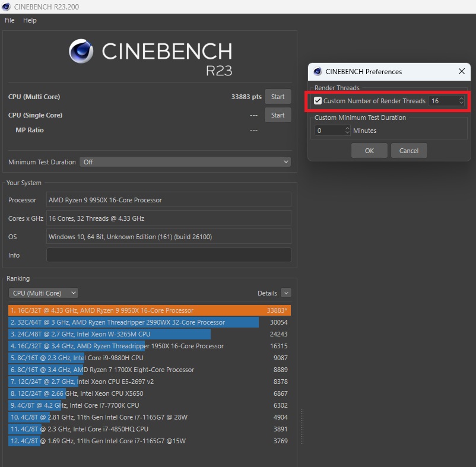Screen dimensions: 476x467
Task: Click the dotted panel splitter handle
Action: click(x=302, y=427)
